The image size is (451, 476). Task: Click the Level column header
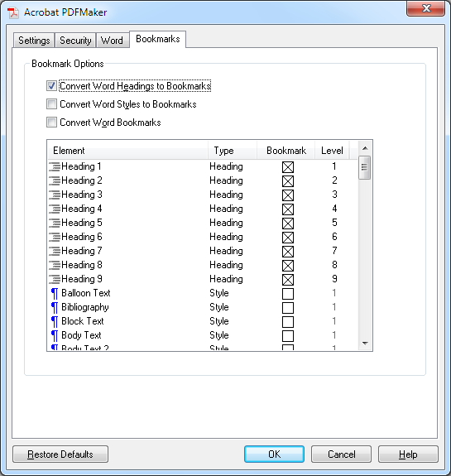tap(332, 151)
